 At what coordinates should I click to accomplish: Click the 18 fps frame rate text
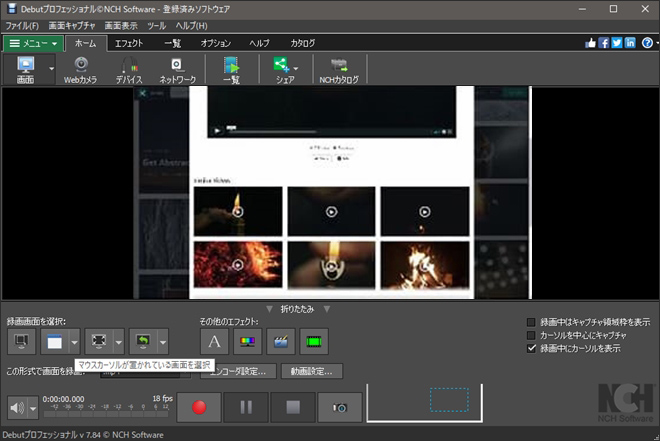tap(162, 398)
